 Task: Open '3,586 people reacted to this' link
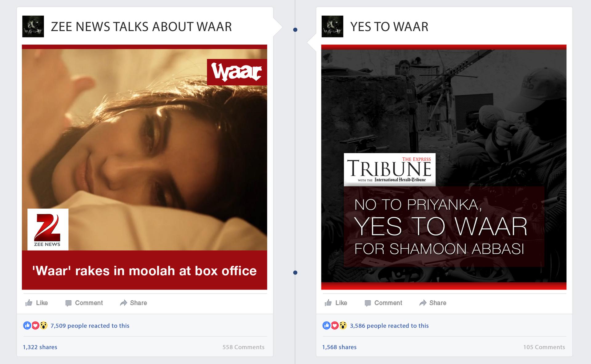pos(389,326)
